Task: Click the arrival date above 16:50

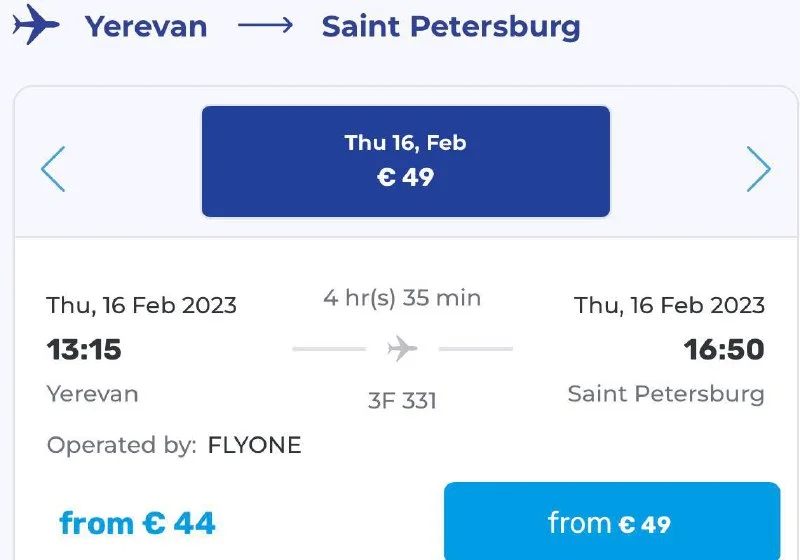Action: pyautogui.click(x=669, y=305)
